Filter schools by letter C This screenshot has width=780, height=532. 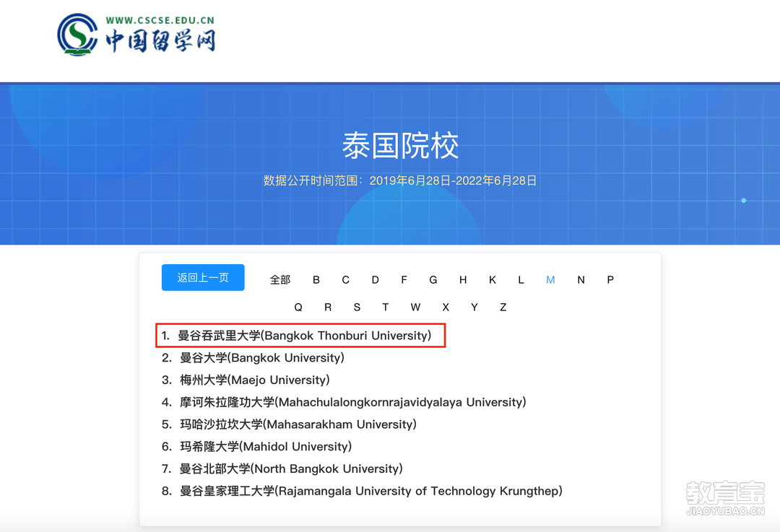click(x=345, y=280)
